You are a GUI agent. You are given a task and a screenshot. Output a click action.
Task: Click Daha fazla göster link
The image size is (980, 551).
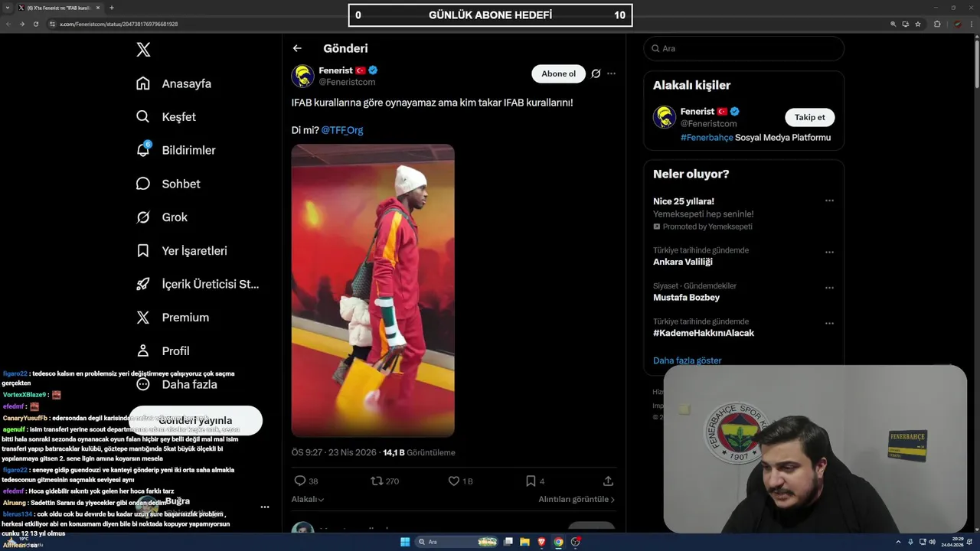[x=687, y=360]
